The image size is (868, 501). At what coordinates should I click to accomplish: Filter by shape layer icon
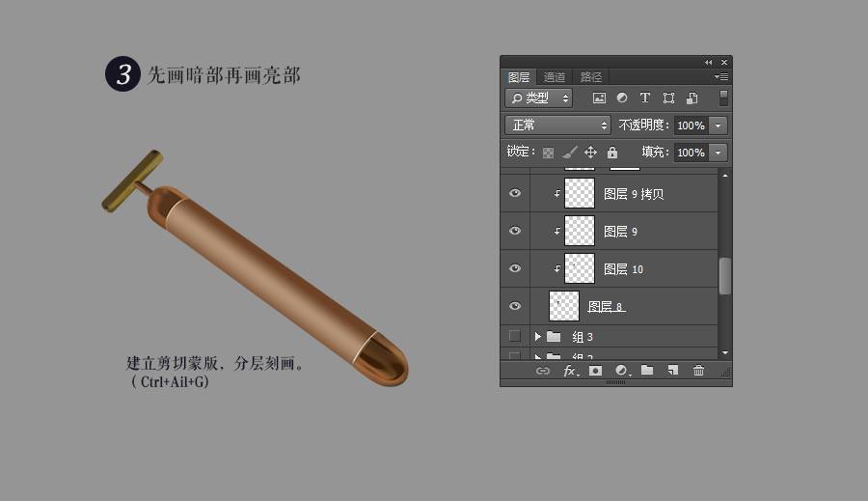point(668,98)
